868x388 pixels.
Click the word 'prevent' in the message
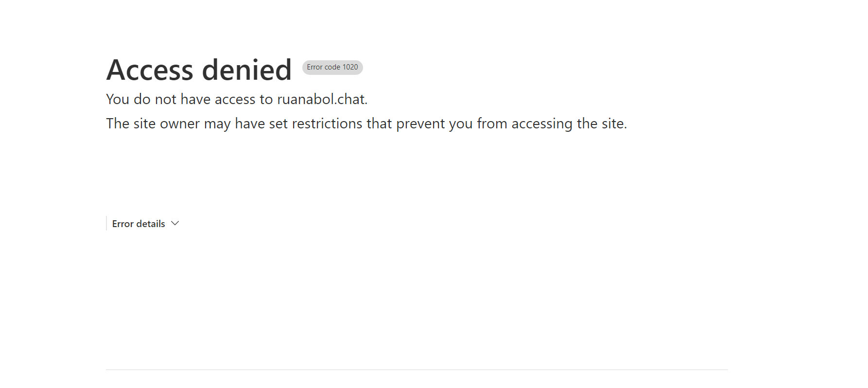(x=420, y=123)
